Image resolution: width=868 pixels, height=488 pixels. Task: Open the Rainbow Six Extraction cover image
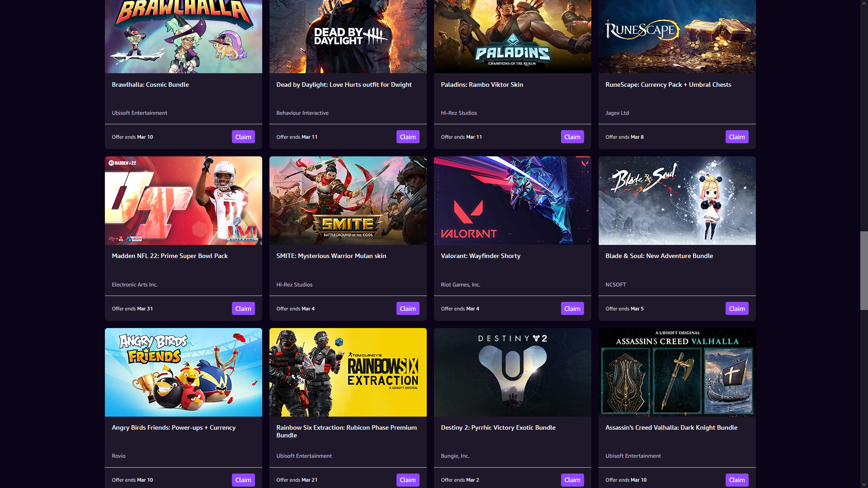click(x=348, y=372)
